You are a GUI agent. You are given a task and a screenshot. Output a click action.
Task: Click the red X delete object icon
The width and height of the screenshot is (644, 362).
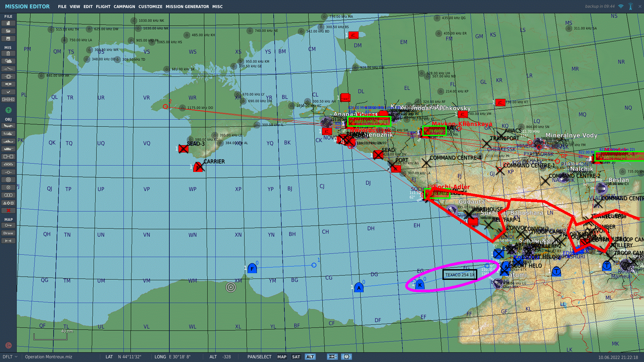[x=8, y=210]
